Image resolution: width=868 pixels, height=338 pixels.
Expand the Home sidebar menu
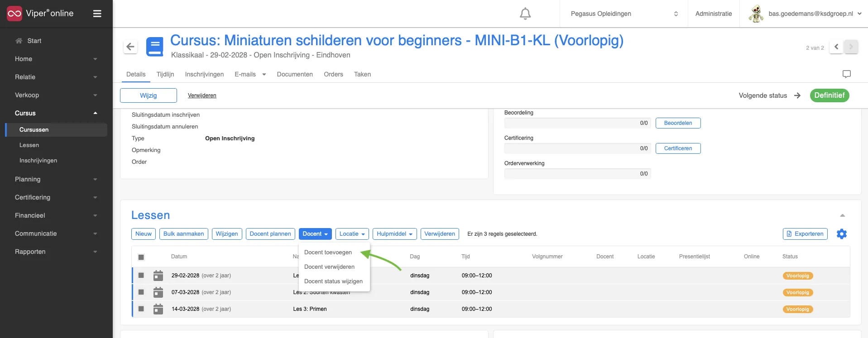[56, 59]
